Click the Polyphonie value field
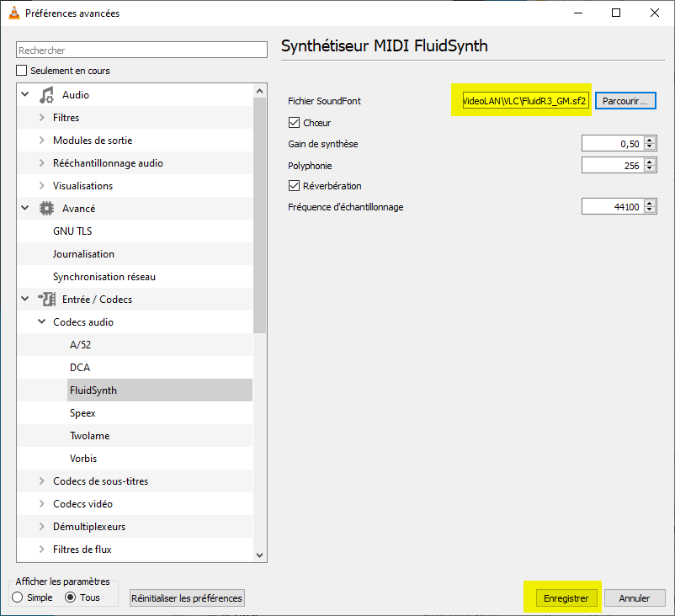675x616 pixels. coord(613,165)
